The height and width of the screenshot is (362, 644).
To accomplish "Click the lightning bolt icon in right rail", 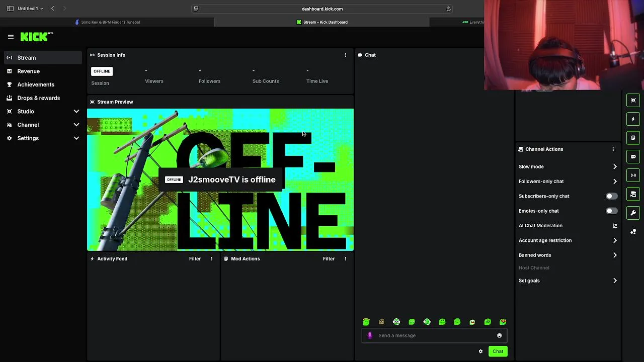I will point(633,119).
